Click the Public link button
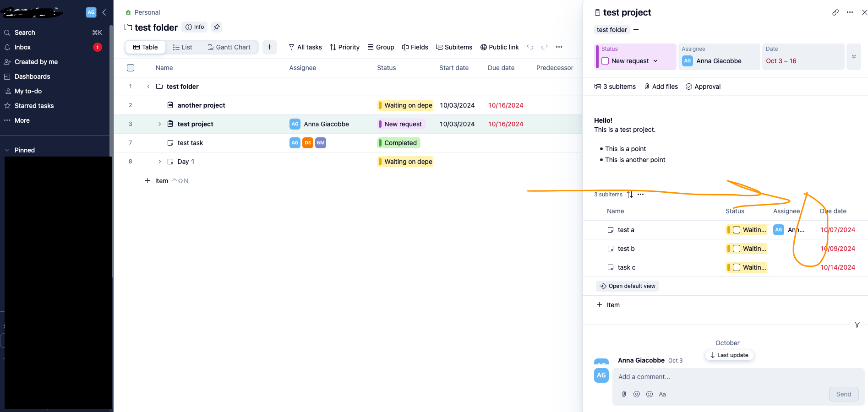868x412 pixels. (499, 47)
